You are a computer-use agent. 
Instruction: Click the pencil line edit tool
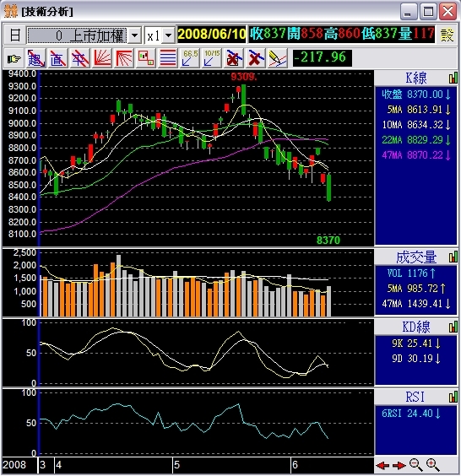pos(278,58)
